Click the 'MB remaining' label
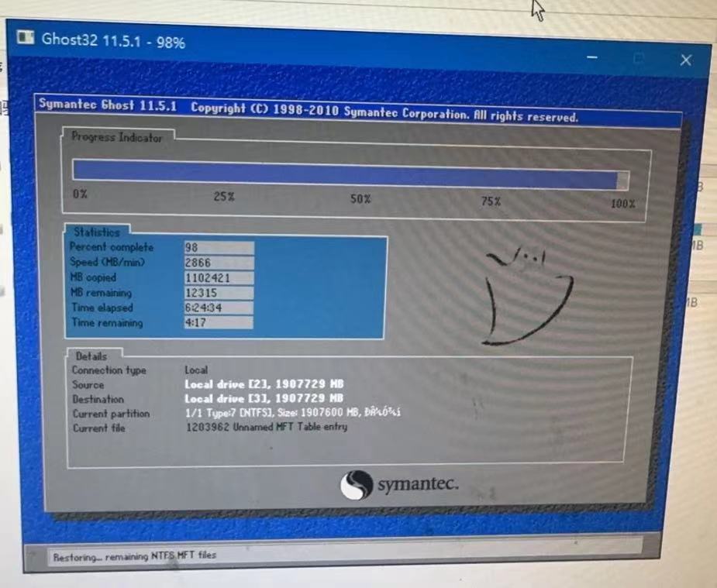This screenshot has width=717, height=588. point(101,292)
